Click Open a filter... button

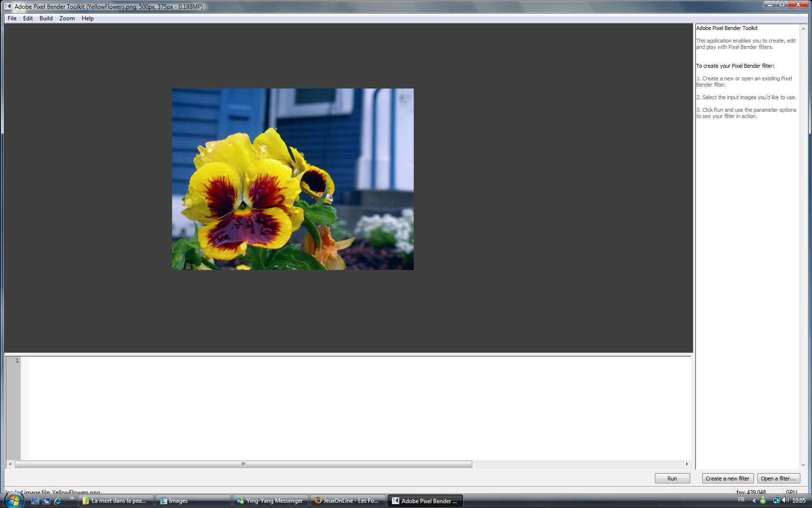click(x=778, y=478)
